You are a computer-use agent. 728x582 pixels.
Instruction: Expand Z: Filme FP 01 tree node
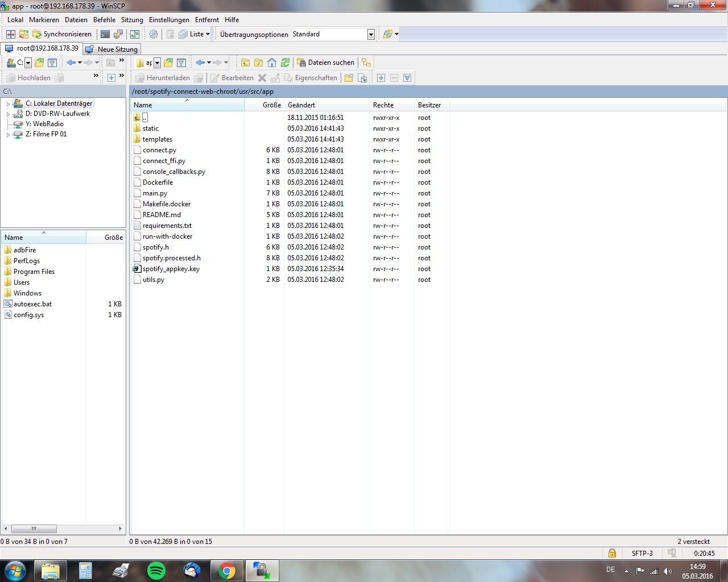(8, 135)
